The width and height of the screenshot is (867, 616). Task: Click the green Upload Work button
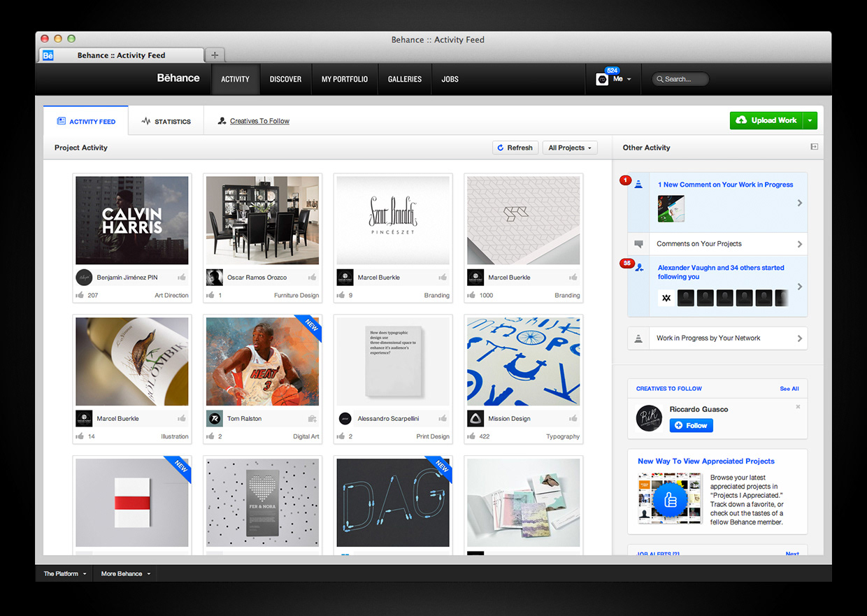click(766, 120)
